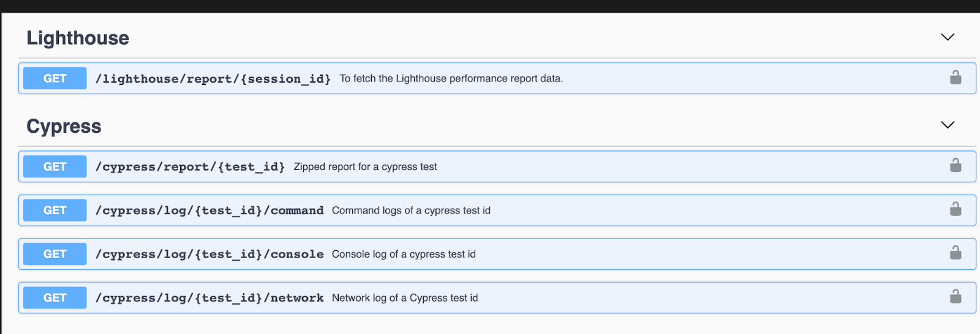Viewport: 980px width, 334px height.
Task: Click 'Console log of a cypress test id'
Action: (x=404, y=254)
